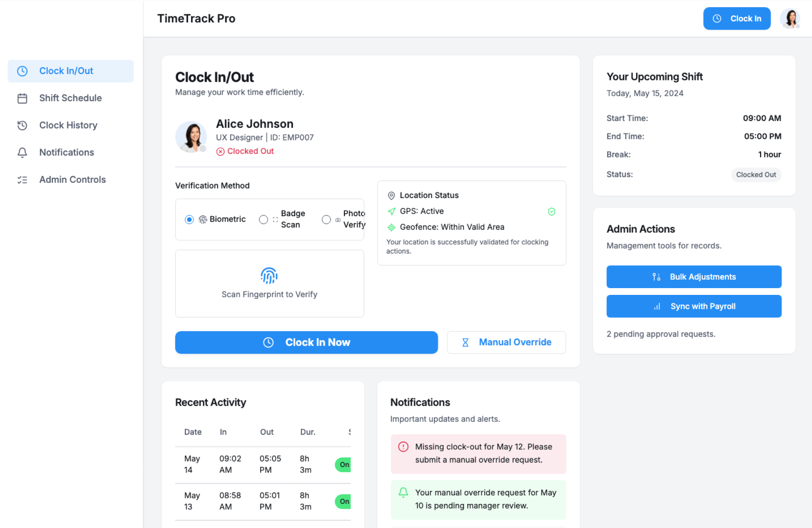Click the Clock History icon
Screen dimensions: 812x528
tap(22, 125)
